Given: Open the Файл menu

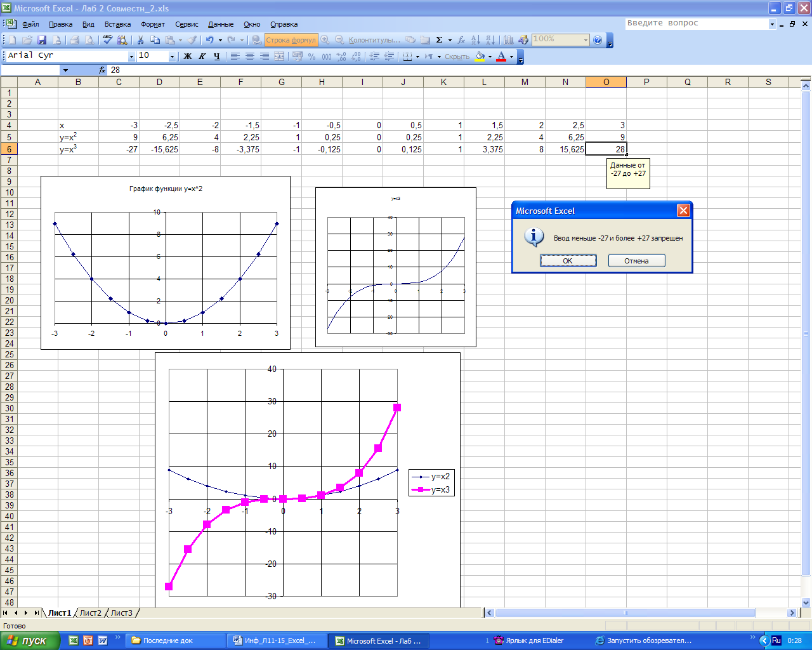Looking at the screenshot, I should click(x=30, y=24).
